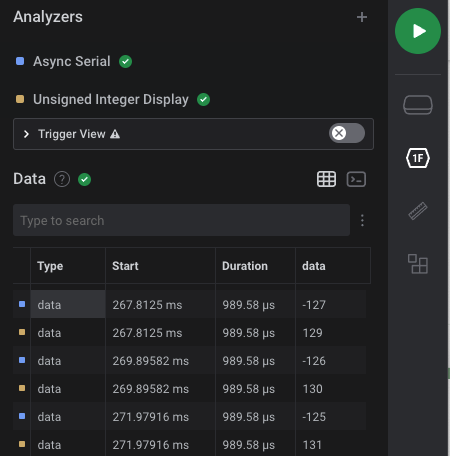Click the Async Serial green status check
The image size is (450, 456).
(x=125, y=61)
